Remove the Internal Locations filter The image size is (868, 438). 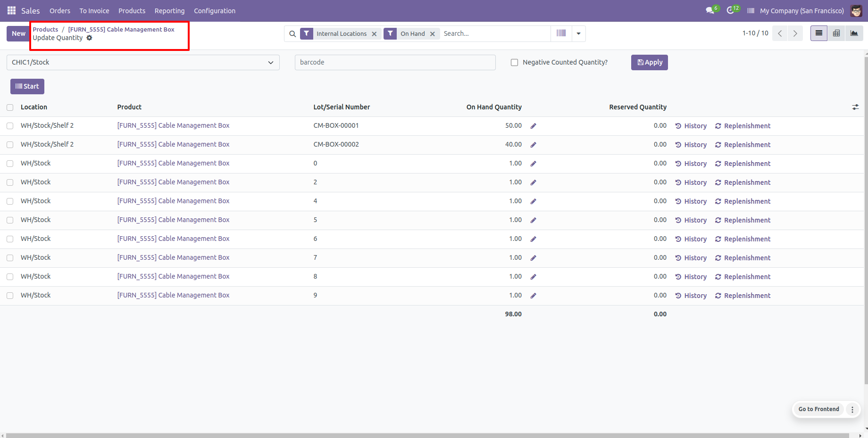tap(374, 34)
